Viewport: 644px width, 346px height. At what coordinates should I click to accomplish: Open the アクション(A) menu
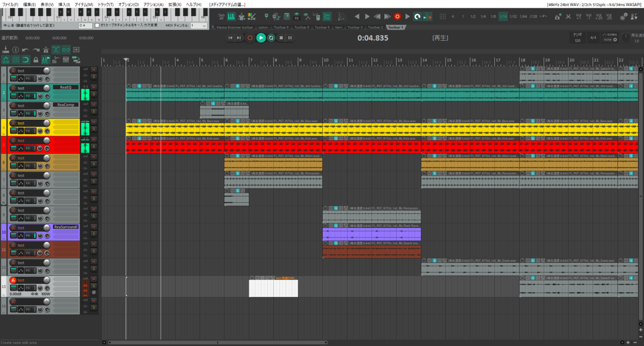pos(153,4)
